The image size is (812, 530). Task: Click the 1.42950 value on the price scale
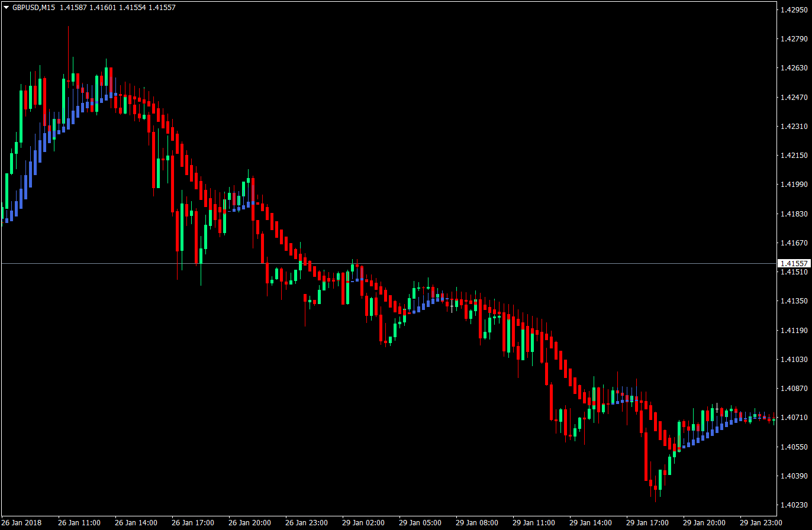[x=795, y=10]
